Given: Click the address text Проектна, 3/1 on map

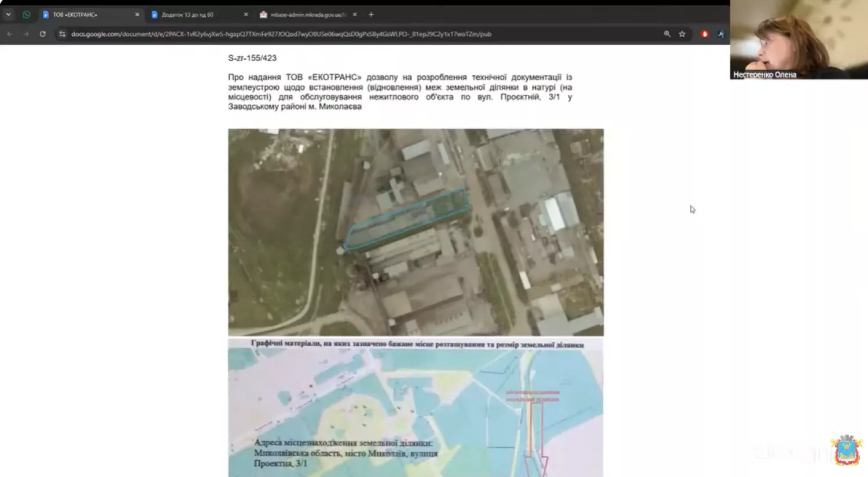Looking at the screenshot, I should (x=281, y=463).
